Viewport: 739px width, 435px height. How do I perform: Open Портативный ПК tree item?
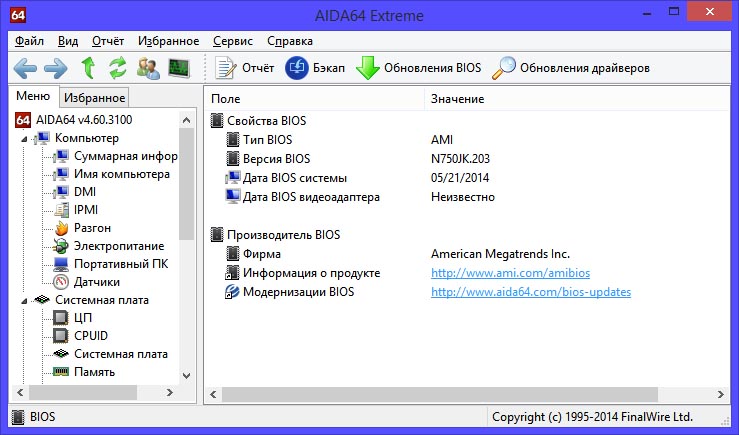(111, 264)
